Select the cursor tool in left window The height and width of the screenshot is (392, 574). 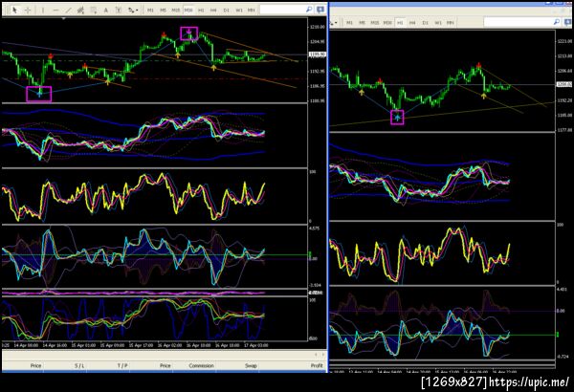click(14, 11)
